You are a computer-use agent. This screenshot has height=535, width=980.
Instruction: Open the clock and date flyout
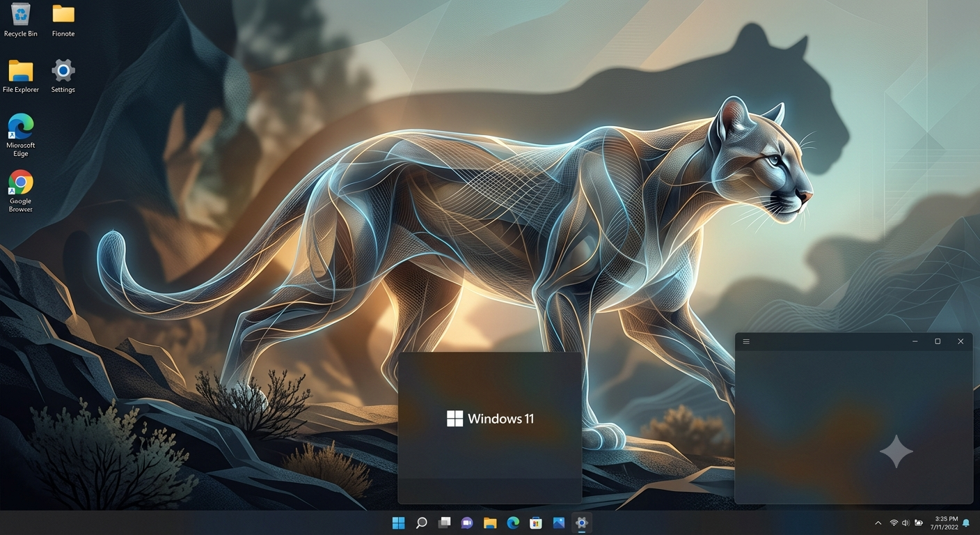pos(946,523)
